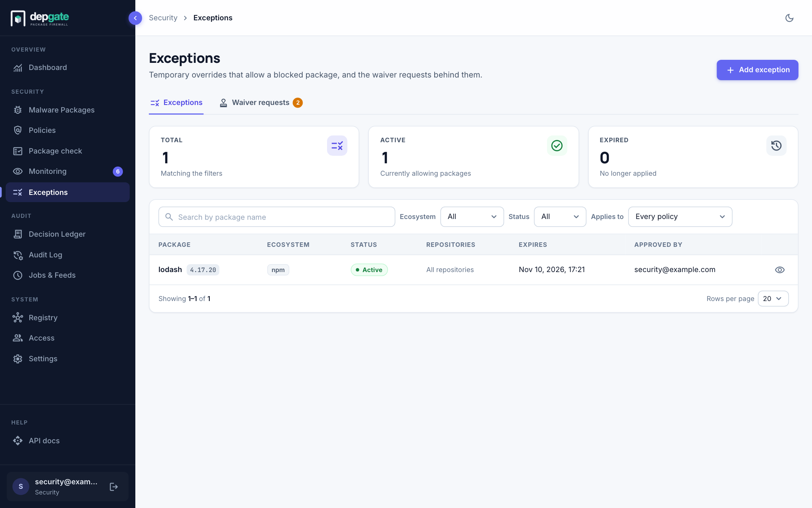Log out using the sign-out icon
The image size is (812, 508).
[114, 487]
